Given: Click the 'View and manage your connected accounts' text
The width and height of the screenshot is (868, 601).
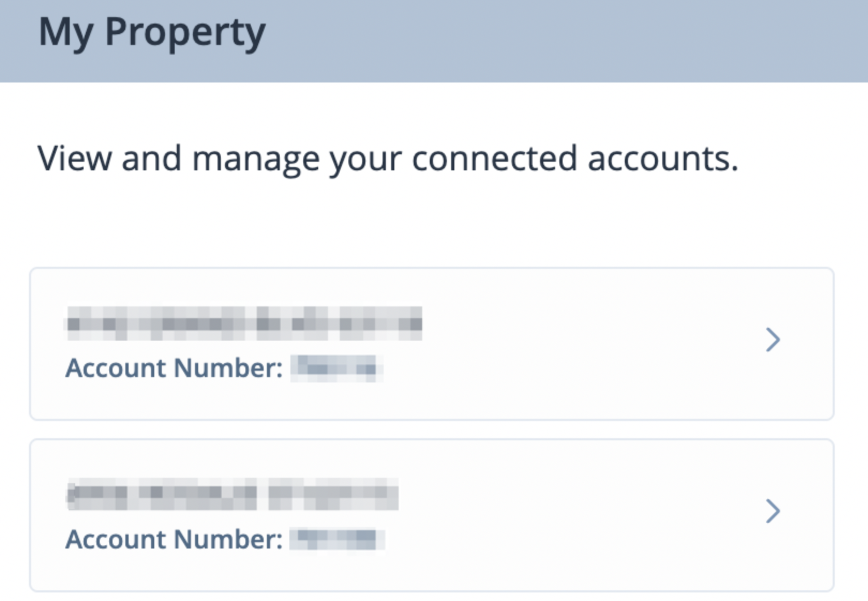Looking at the screenshot, I should point(388,159).
